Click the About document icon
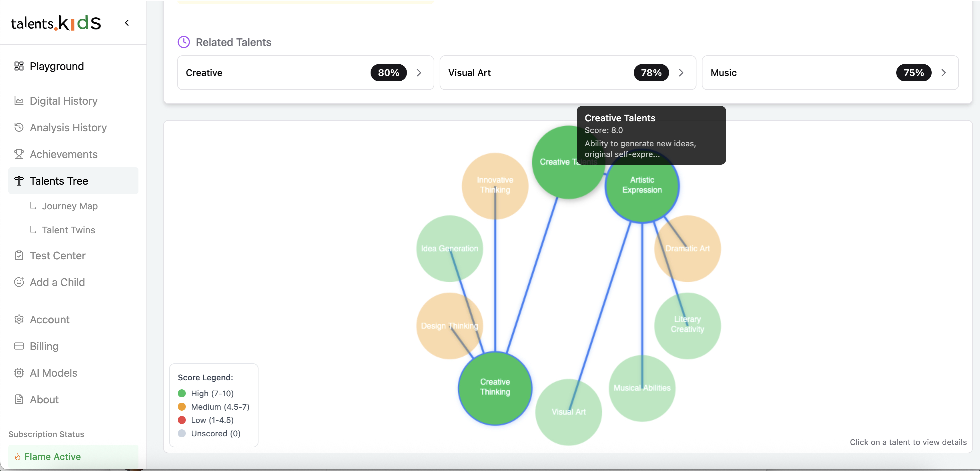This screenshot has width=980, height=471. [x=19, y=399]
